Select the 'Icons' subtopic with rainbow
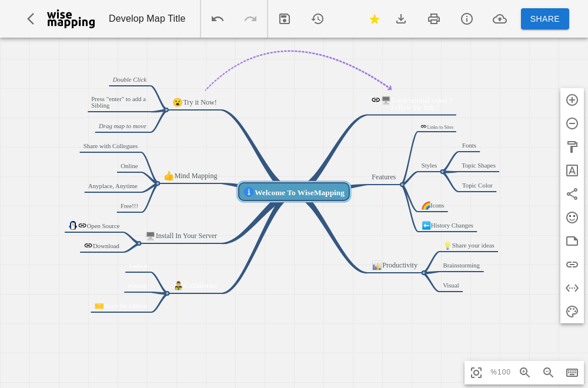 (433, 205)
